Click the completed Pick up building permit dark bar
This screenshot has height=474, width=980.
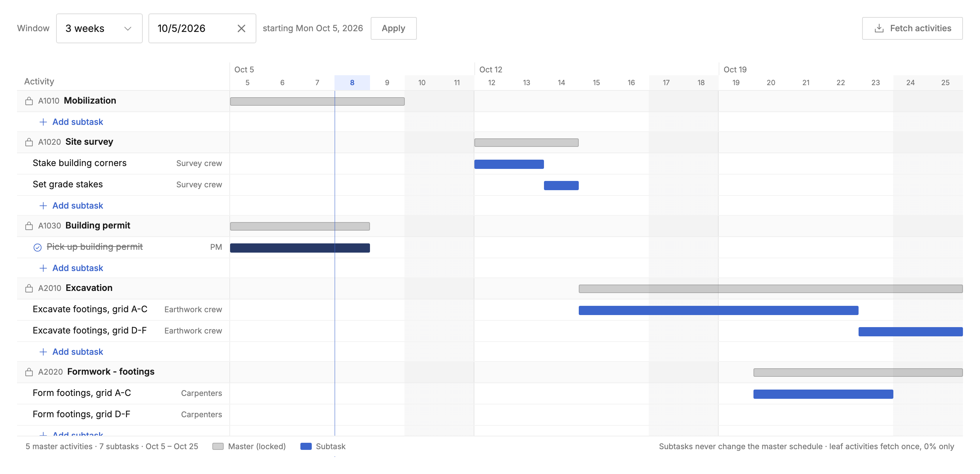tap(300, 248)
